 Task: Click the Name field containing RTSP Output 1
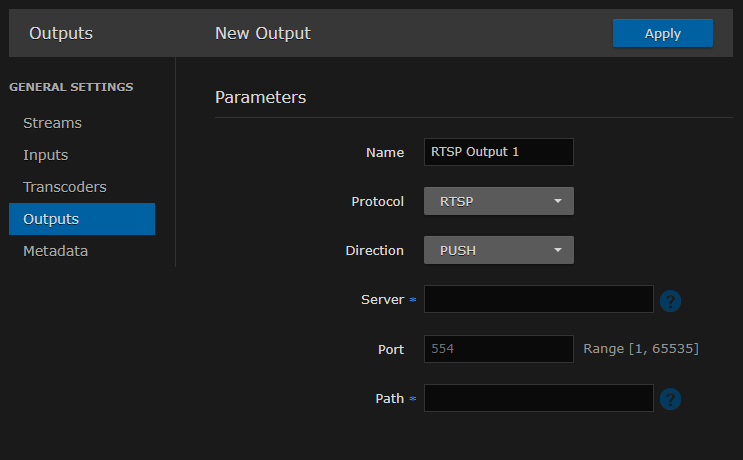498,152
